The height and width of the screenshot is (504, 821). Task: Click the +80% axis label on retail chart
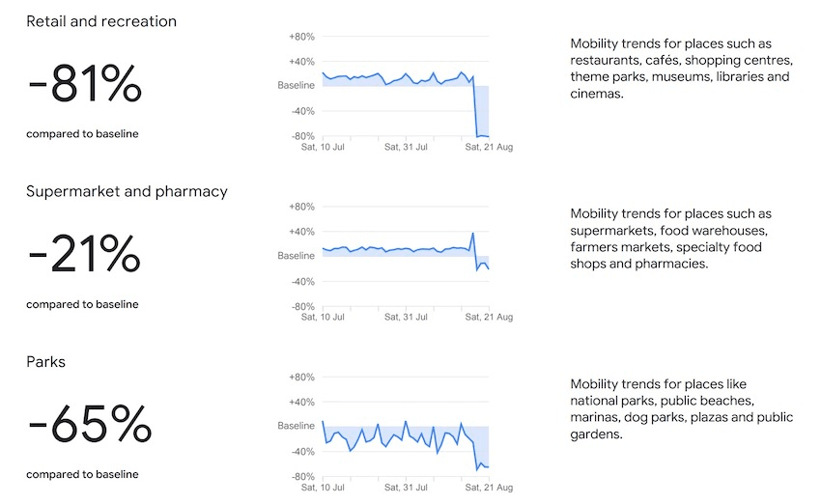[301, 37]
